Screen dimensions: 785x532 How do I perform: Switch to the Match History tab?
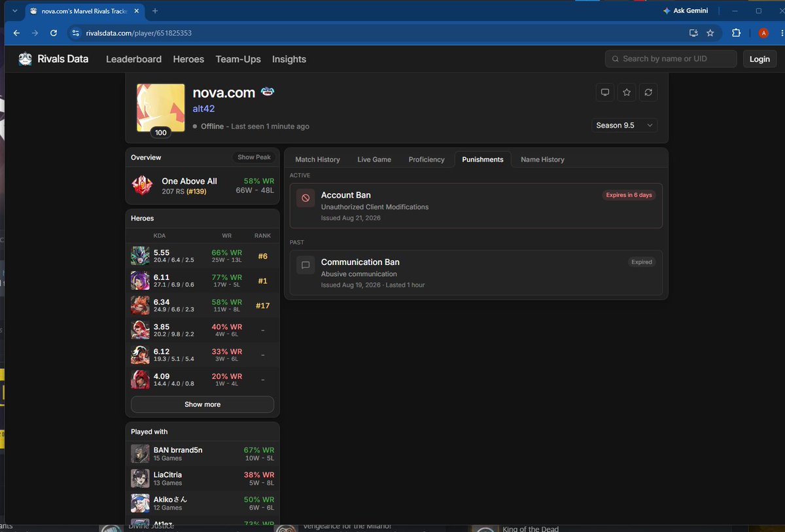click(318, 159)
